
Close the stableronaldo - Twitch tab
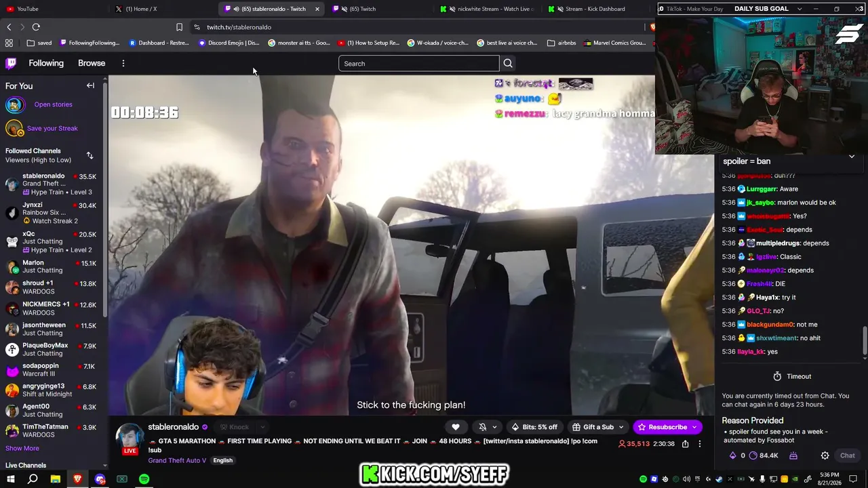click(x=317, y=9)
